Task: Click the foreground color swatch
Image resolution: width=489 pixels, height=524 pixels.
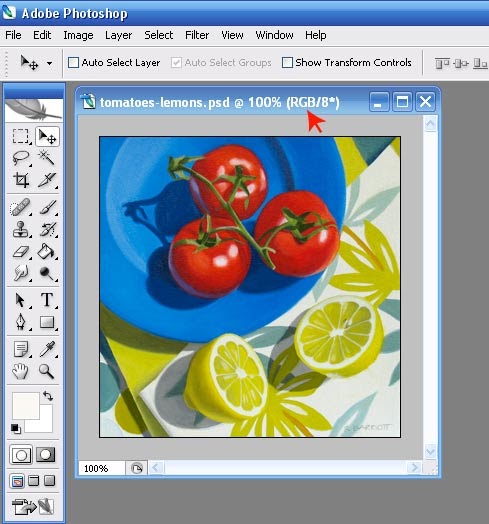Action: (x=26, y=406)
